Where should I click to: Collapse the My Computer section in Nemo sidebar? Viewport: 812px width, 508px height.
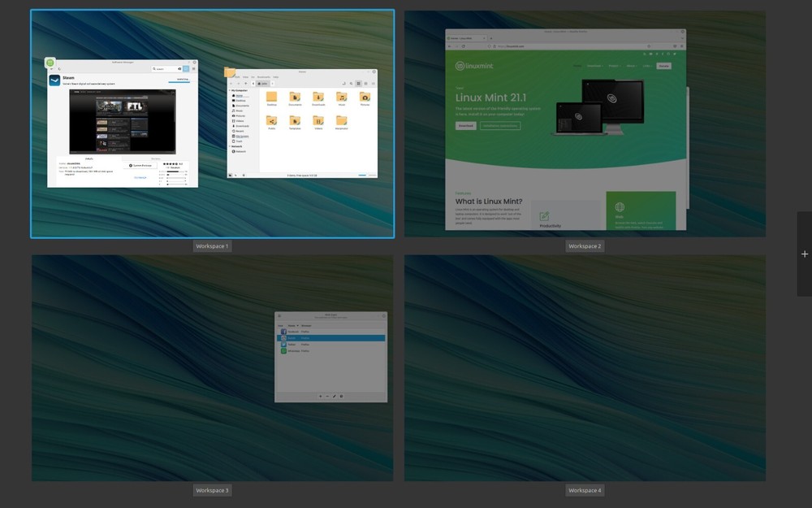(x=230, y=90)
